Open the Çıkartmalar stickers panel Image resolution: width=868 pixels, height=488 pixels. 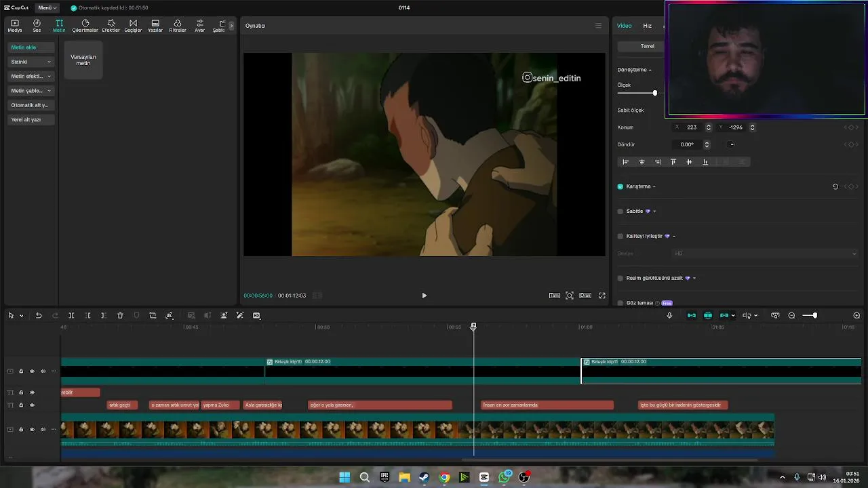point(85,26)
